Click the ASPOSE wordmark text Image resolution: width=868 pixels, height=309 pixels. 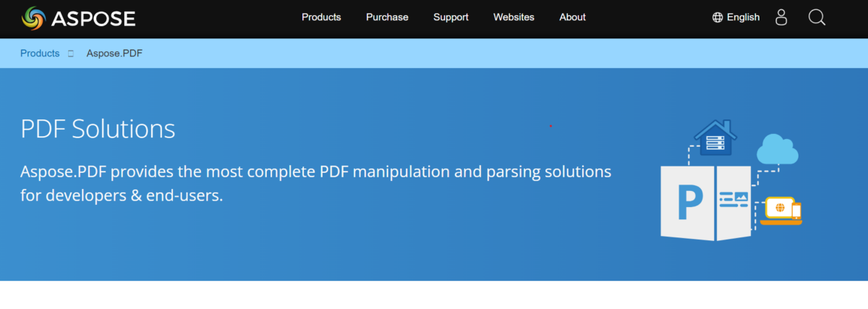[93, 18]
